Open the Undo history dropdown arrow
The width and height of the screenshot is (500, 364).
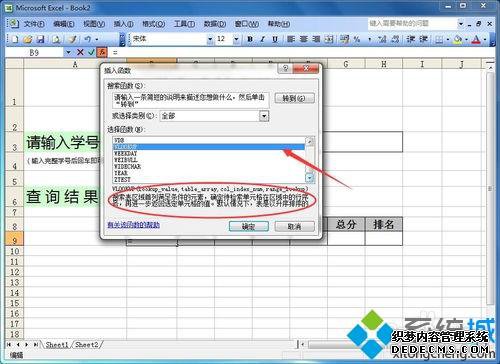coord(97,39)
